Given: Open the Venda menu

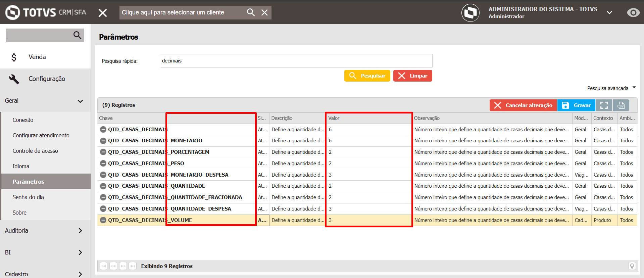Looking at the screenshot, I should click(45, 57).
